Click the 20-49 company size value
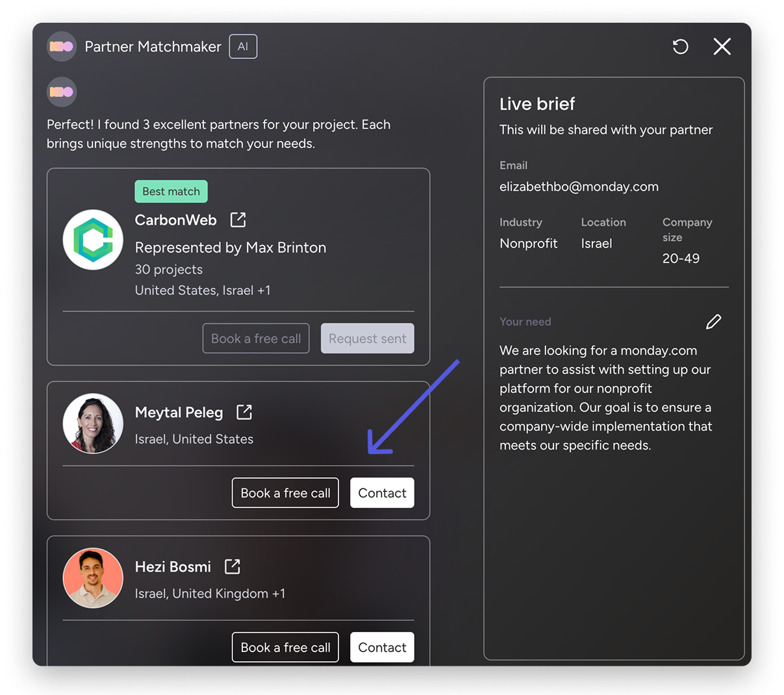 point(681,259)
